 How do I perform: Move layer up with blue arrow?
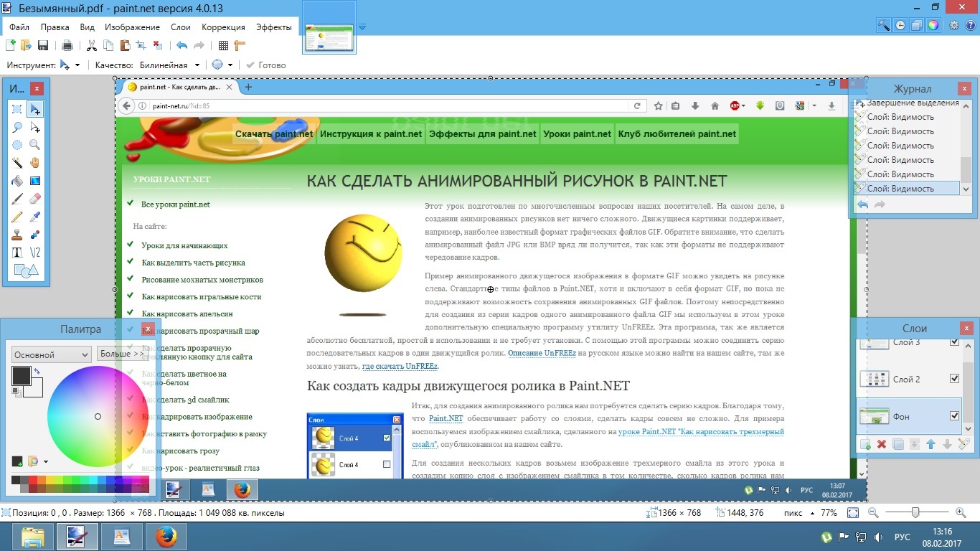click(930, 445)
